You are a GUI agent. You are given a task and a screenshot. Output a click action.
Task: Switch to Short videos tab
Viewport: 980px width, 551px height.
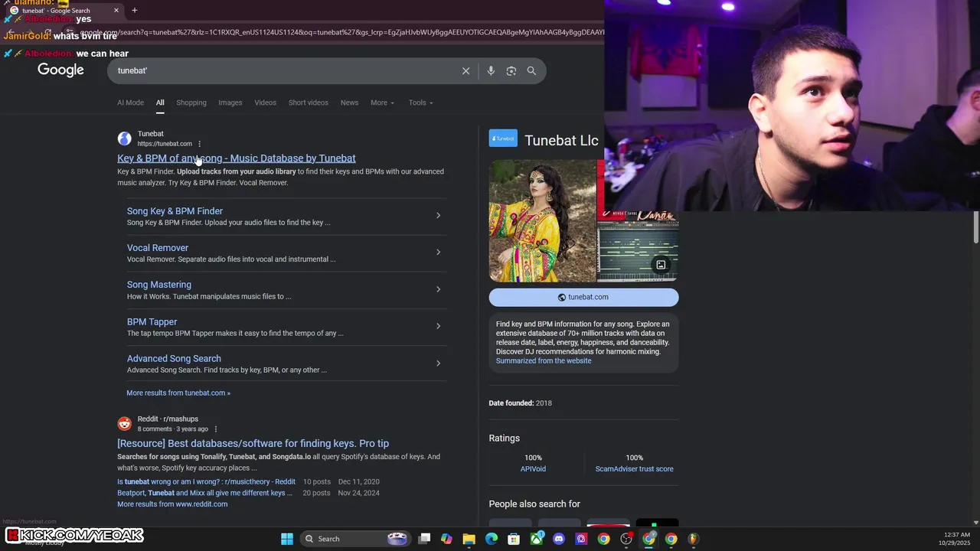309,103
